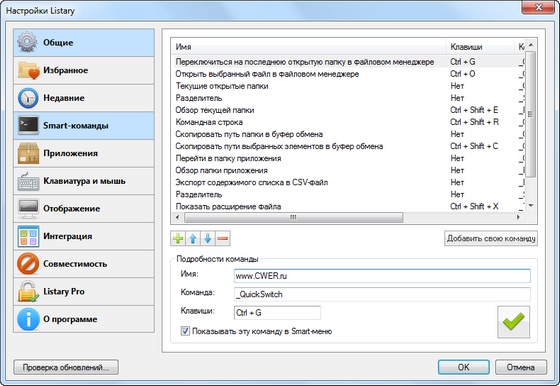
Task: Move command down with blue down arrow
Action: click(208, 238)
